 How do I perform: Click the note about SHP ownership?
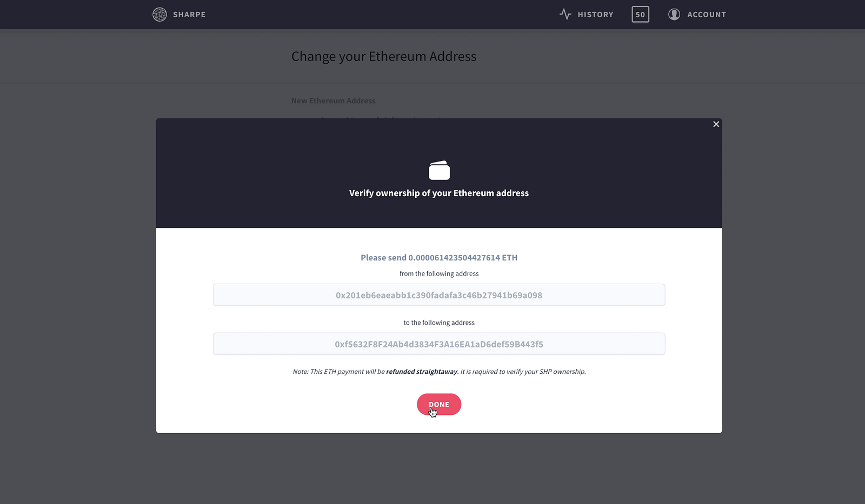[x=439, y=372]
